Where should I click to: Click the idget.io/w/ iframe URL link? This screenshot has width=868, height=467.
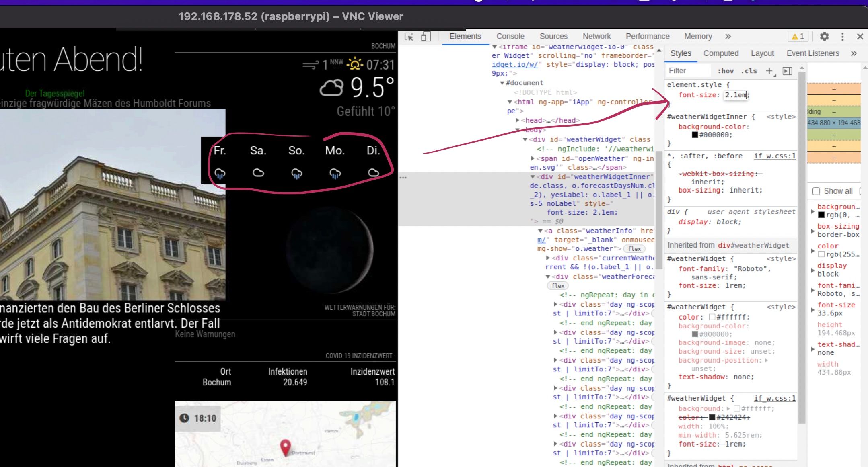pyautogui.click(x=514, y=65)
